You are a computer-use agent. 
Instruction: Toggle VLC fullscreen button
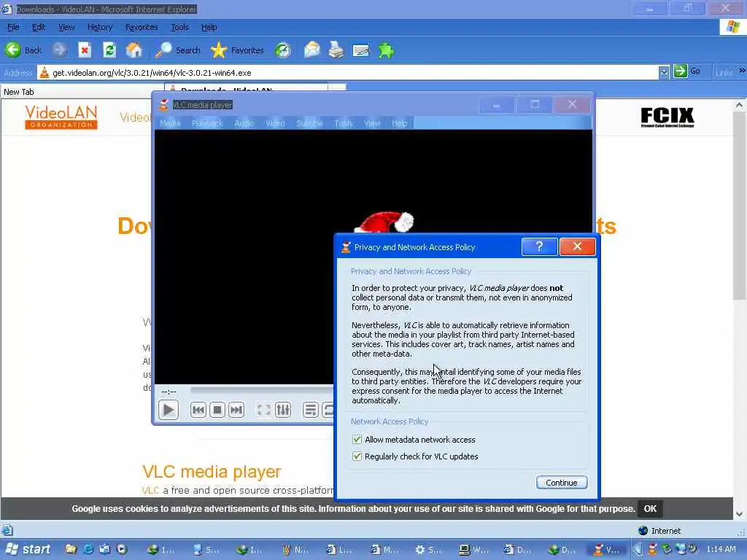click(x=263, y=410)
